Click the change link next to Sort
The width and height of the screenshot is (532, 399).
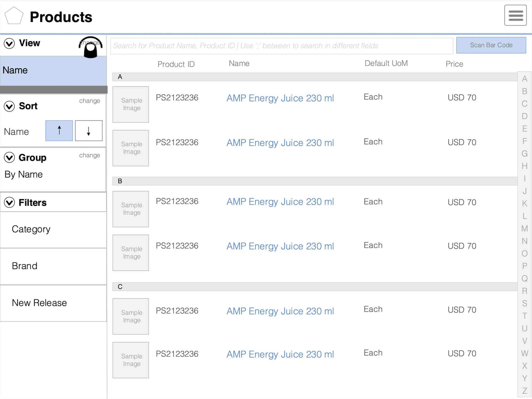[x=89, y=101]
